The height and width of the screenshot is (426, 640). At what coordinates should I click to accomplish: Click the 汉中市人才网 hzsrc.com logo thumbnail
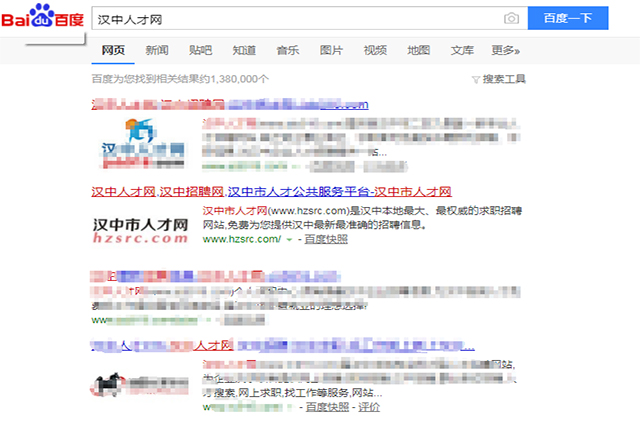pos(140,231)
